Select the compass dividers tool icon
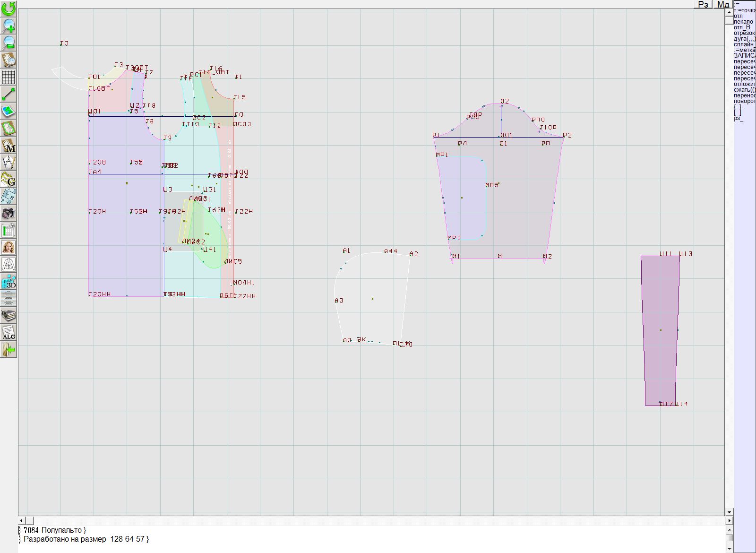756x553 pixels. (9, 162)
